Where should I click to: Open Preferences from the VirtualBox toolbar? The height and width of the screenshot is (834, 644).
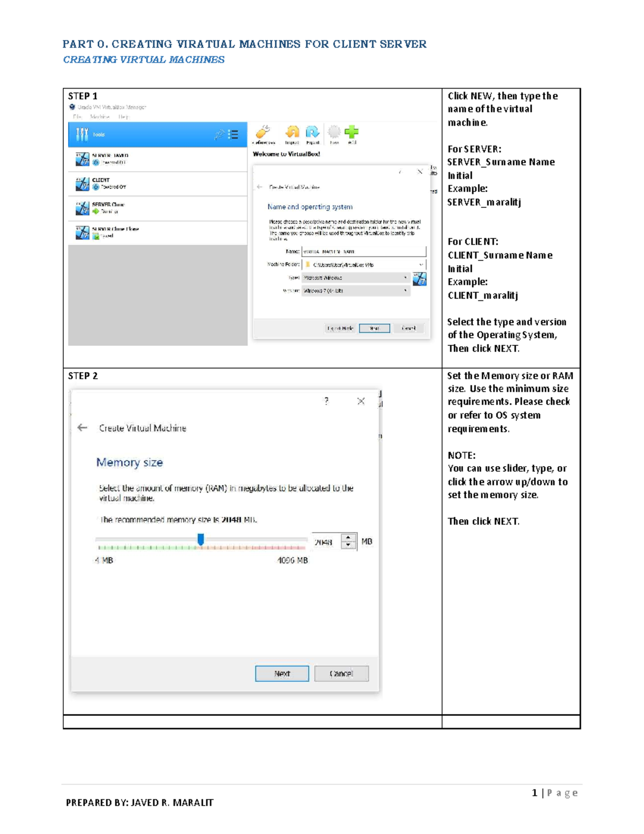[263, 133]
